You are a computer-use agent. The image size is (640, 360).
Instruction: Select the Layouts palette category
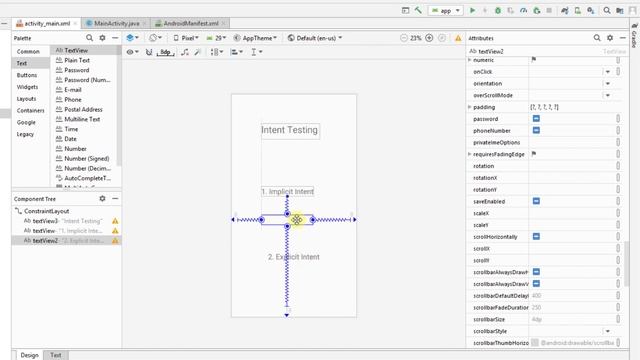tap(27, 99)
